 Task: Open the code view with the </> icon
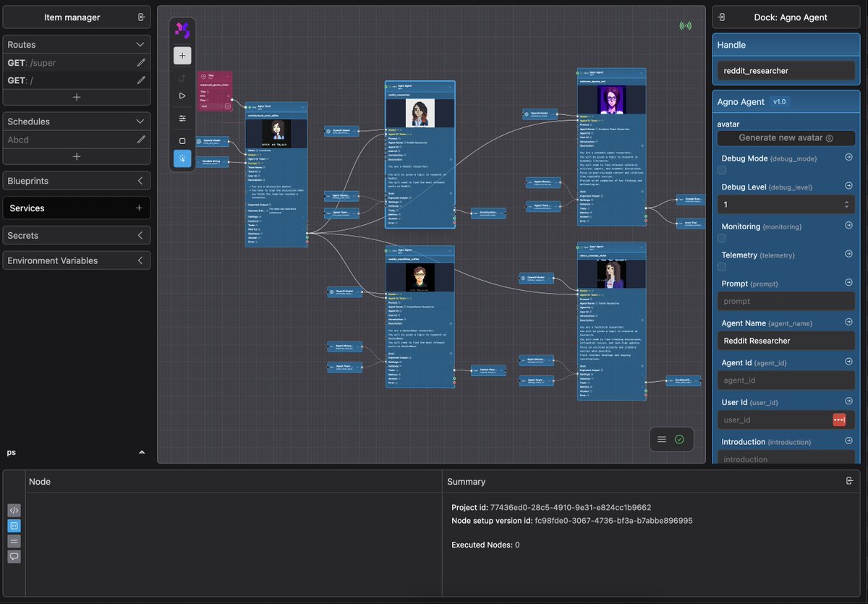(x=14, y=510)
